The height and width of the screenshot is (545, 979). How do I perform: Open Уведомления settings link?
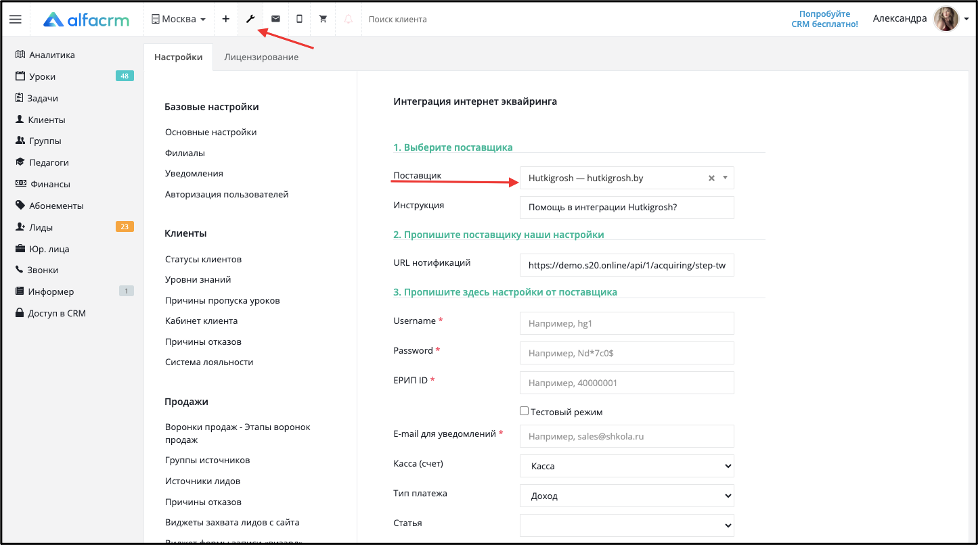194,174
